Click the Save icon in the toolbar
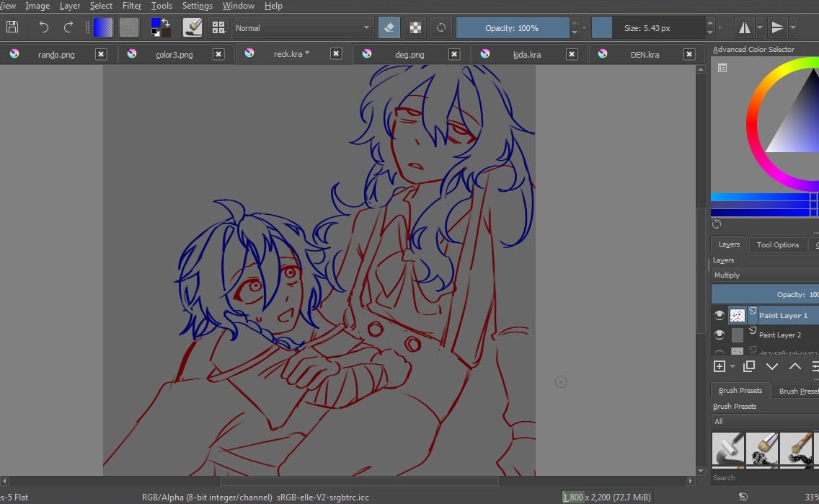The height and width of the screenshot is (504, 819). click(x=12, y=27)
